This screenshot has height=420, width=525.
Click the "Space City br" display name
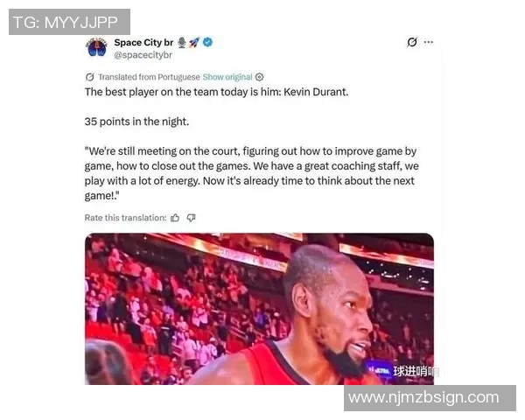[143, 43]
